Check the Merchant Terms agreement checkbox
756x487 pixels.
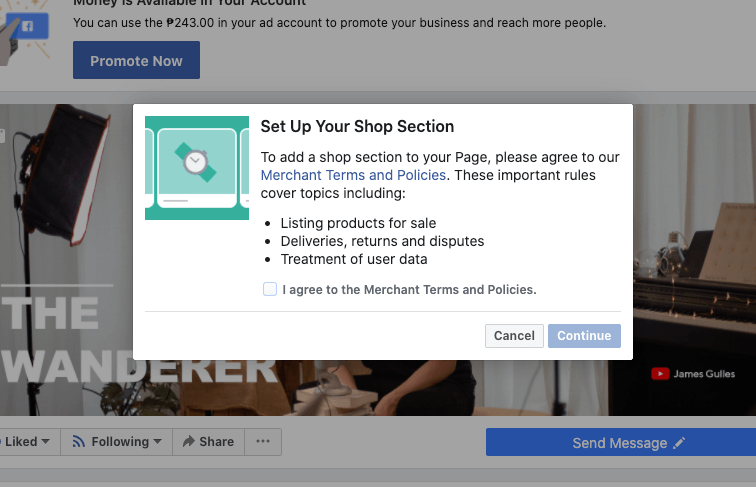(x=270, y=289)
